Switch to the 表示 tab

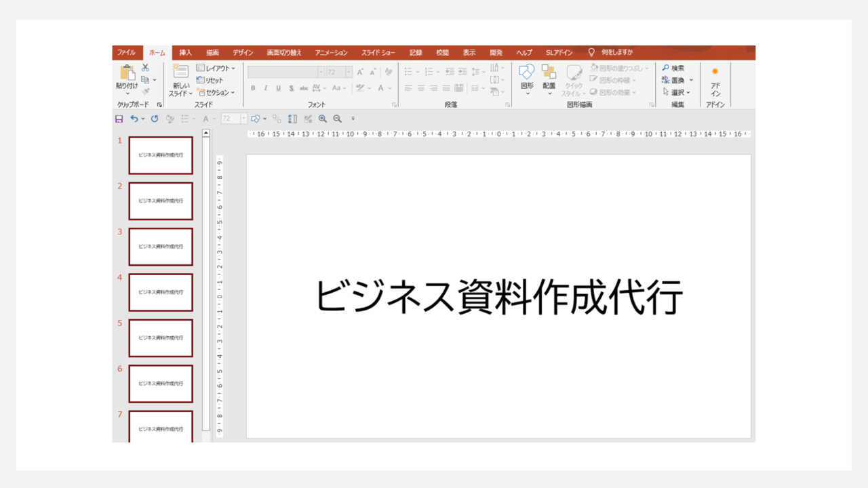469,53
